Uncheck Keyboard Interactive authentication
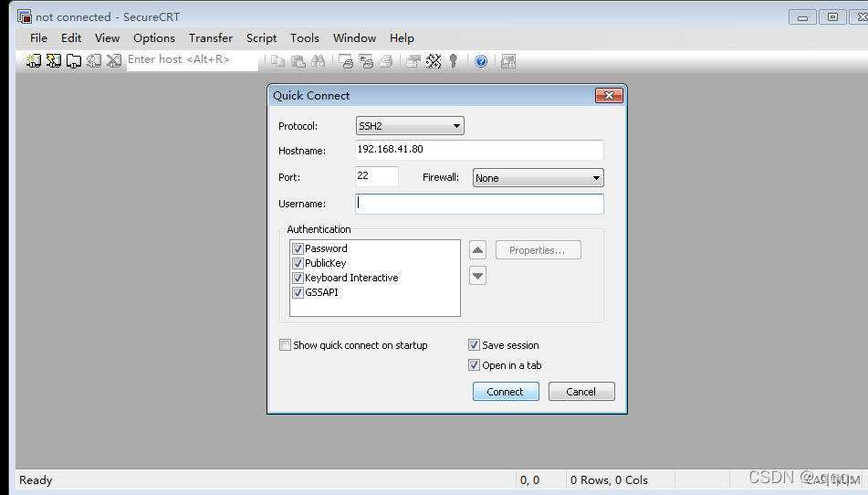The height and width of the screenshot is (495, 868). (x=298, y=278)
